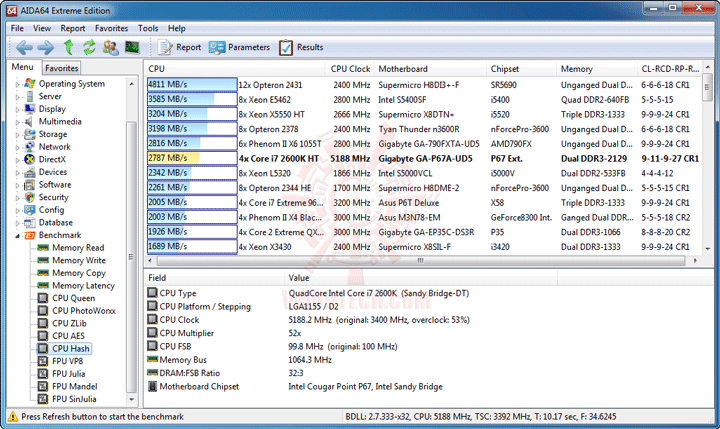
Task: Open the Tools menu
Action: click(x=148, y=28)
